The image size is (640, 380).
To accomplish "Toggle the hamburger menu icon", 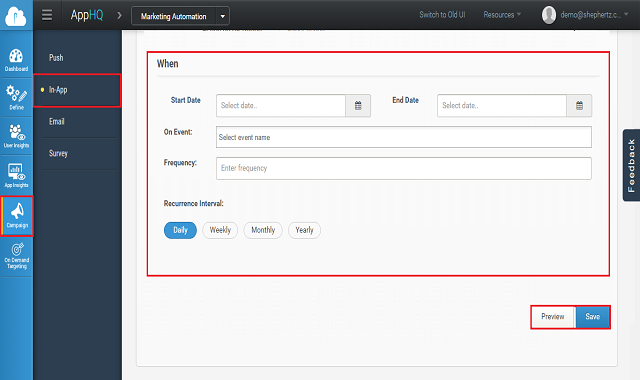I will point(47,15).
